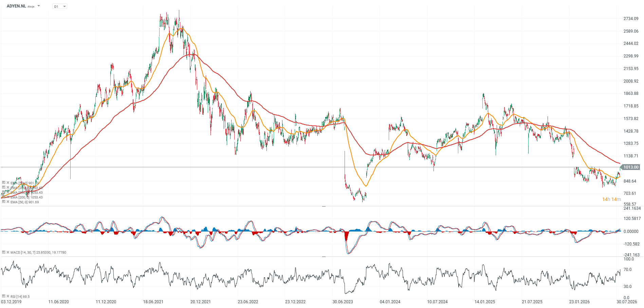Click the Akcje instrument type label

31,6
